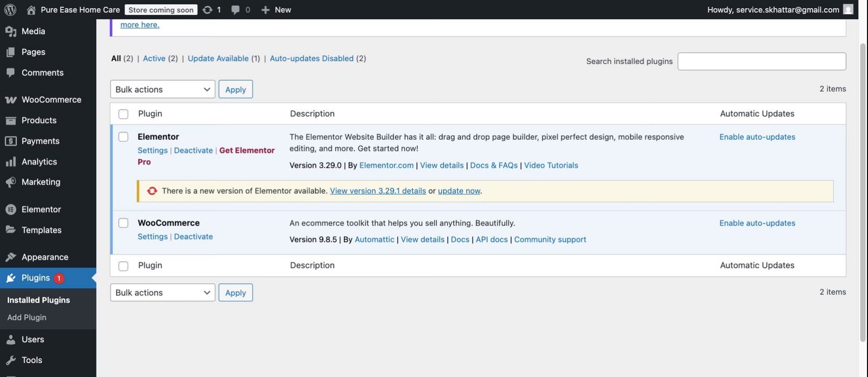868x377 pixels.
Task: Open Appearance via the paintbrush icon
Action: click(x=10, y=257)
